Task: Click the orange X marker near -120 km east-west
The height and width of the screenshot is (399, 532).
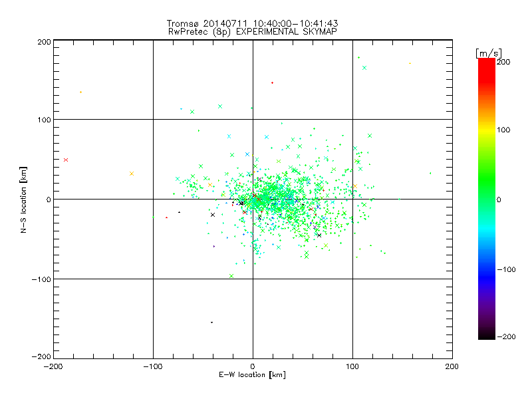Action: [x=132, y=174]
